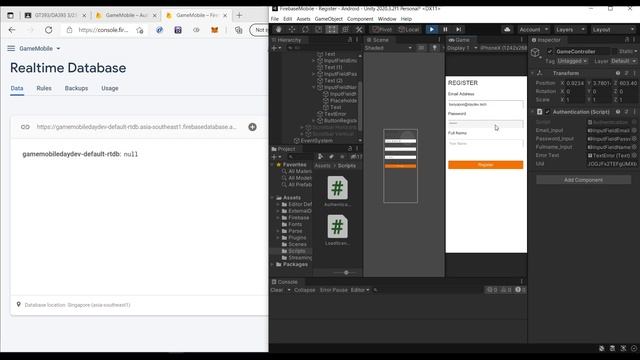640x360 pixels.
Task: Select the Hand tool in Unity toolbar
Action: click(x=279, y=29)
